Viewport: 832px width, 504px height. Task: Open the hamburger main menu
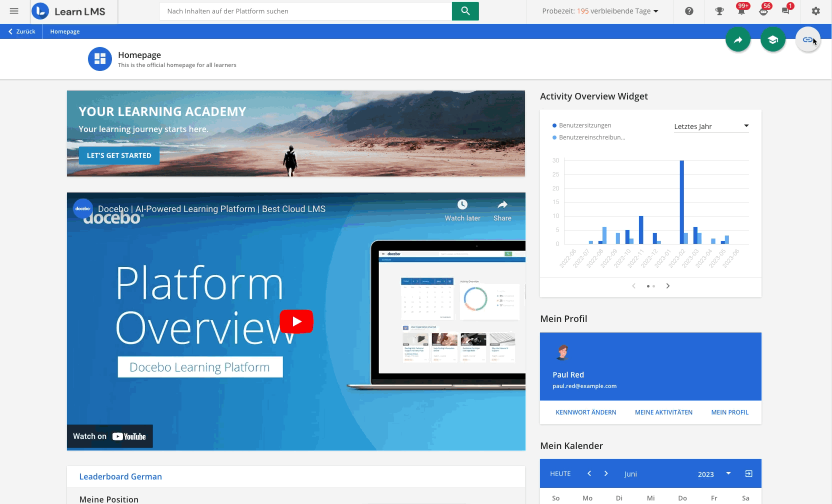[x=14, y=11]
